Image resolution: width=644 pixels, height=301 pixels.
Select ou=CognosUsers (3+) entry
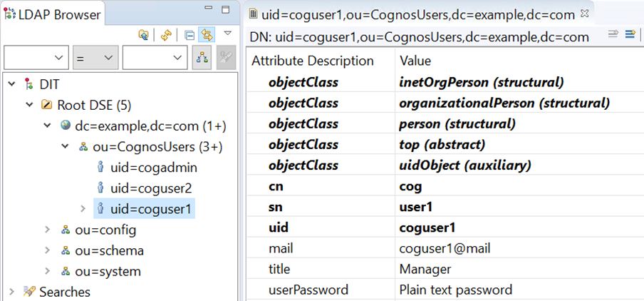pyautogui.click(x=157, y=147)
